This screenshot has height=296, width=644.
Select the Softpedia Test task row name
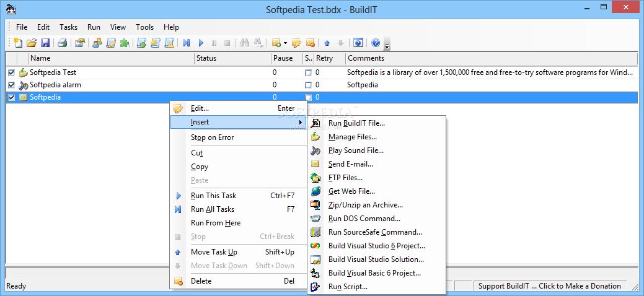coord(53,72)
